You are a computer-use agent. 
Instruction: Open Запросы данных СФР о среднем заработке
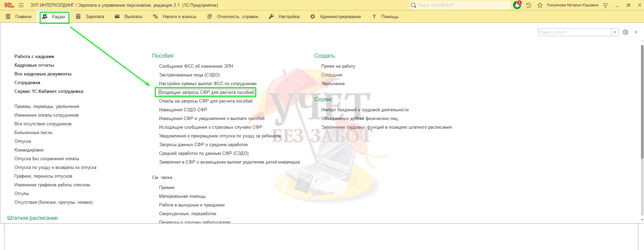click(203, 145)
